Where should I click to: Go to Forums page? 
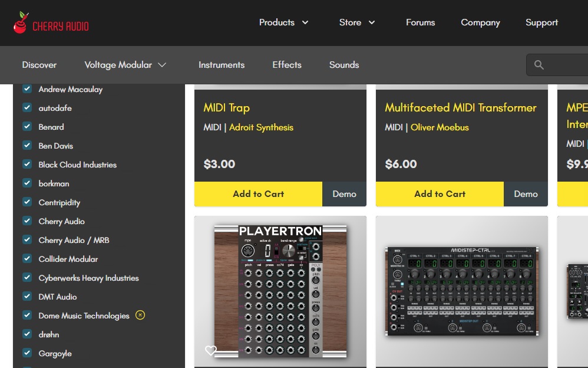click(x=420, y=22)
